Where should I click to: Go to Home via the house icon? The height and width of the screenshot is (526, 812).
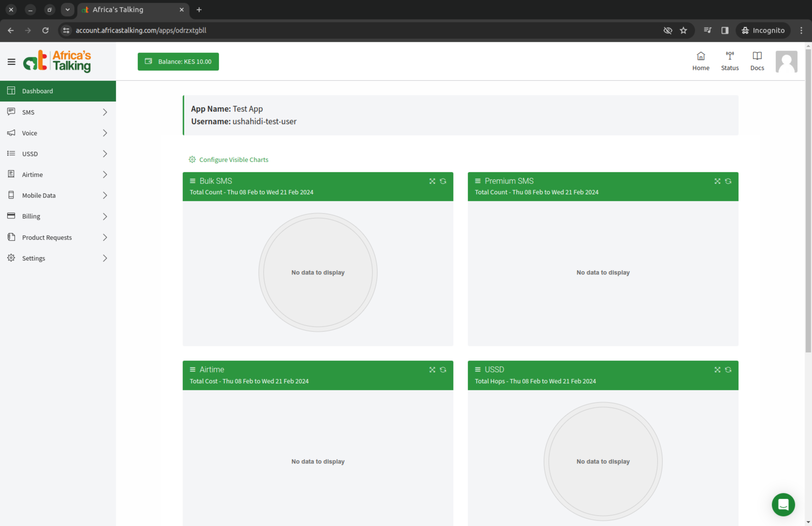[700, 56]
